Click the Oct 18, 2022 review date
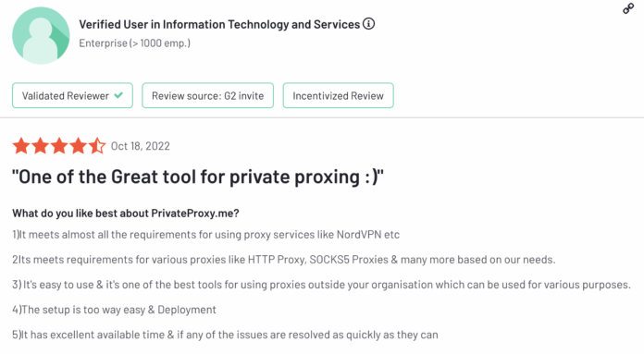Image resolution: width=644 pixels, height=354 pixels. [141, 146]
